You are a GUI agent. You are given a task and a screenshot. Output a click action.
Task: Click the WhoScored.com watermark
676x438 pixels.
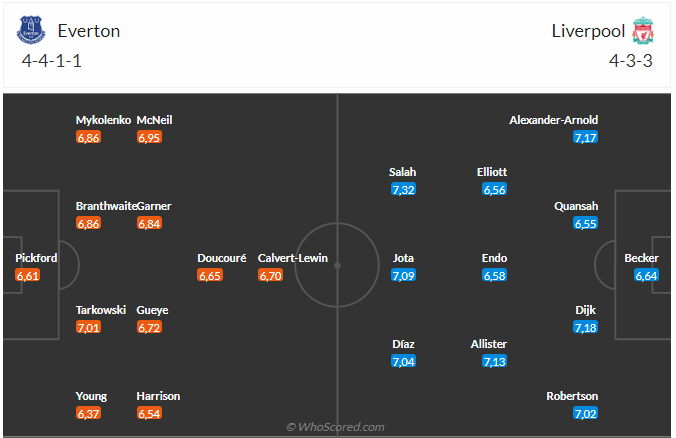point(335,427)
